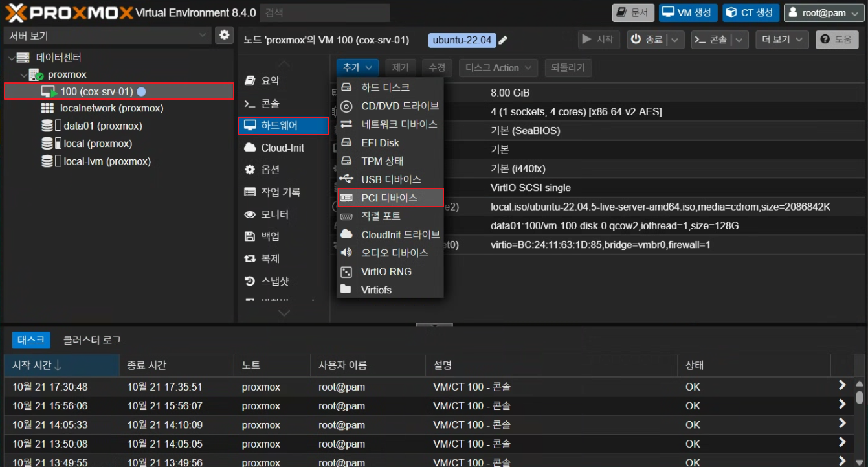Click the 문서 documentation button
The height and width of the screenshot is (467, 868).
(633, 12)
